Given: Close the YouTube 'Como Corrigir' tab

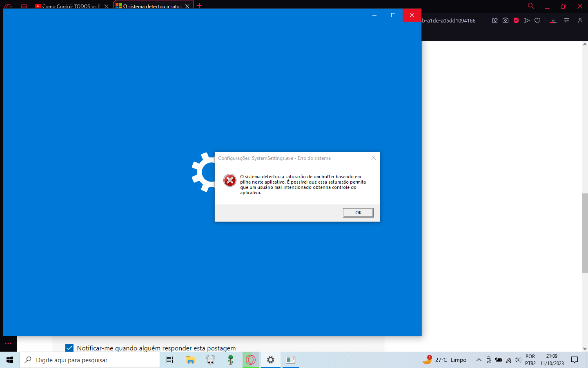Looking at the screenshot, I should click(106, 6).
